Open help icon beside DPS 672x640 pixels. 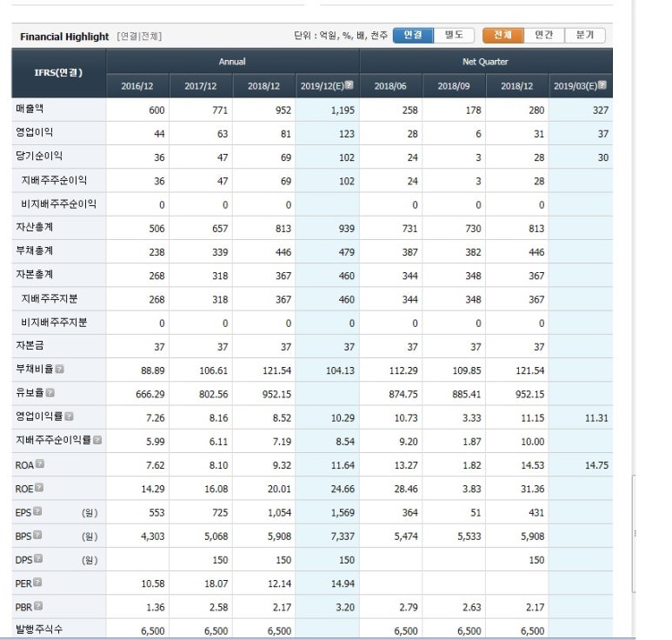(x=38, y=558)
